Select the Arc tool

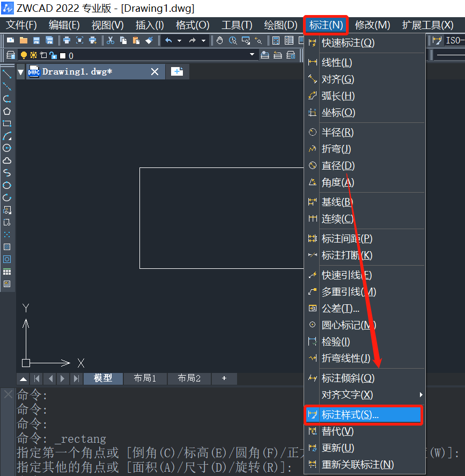(7, 136)
